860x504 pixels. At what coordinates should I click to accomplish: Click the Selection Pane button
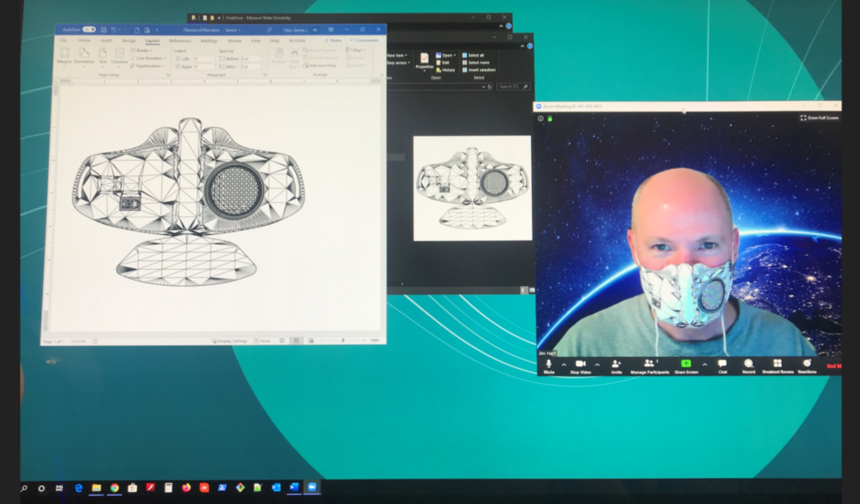click(319, 66)
